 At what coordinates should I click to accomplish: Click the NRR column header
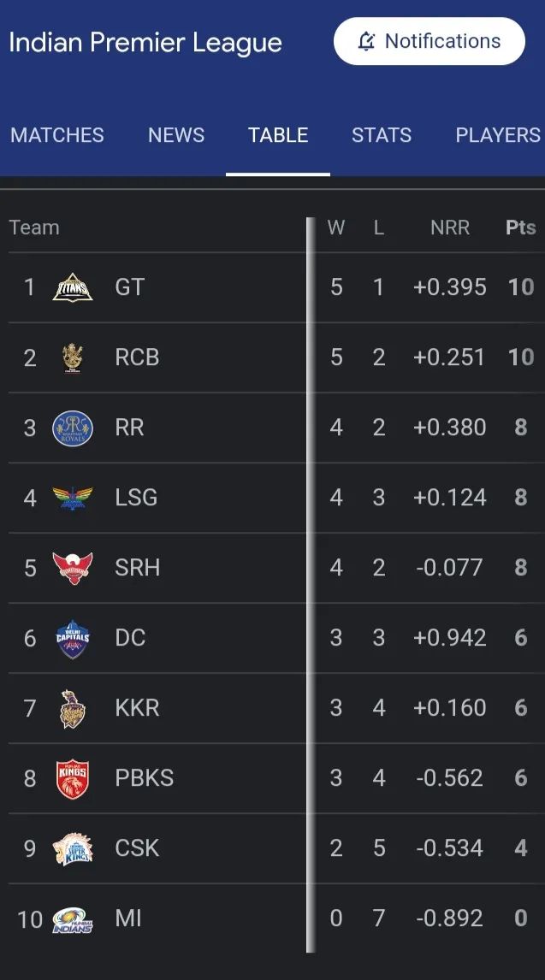click(x=450, y=227)
